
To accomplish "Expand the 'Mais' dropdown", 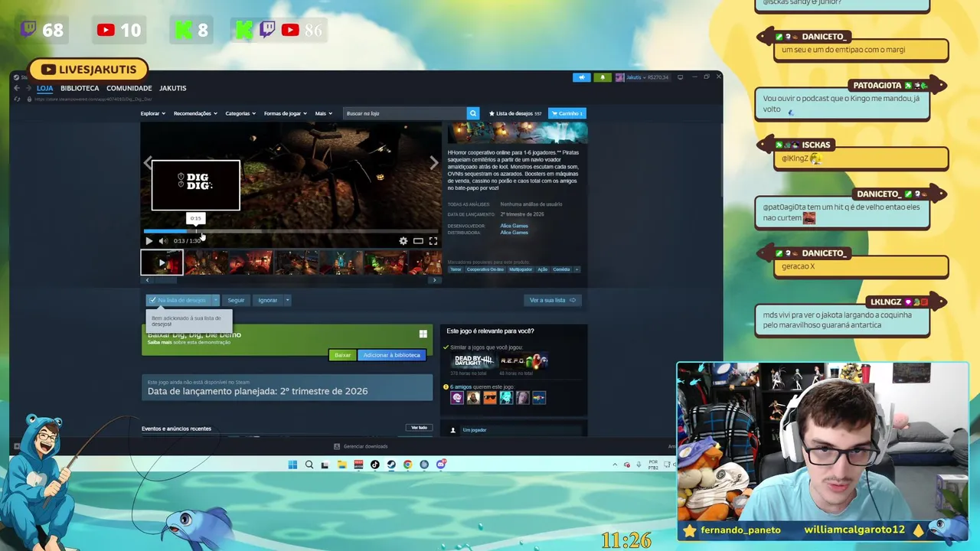I will [323, 113].
